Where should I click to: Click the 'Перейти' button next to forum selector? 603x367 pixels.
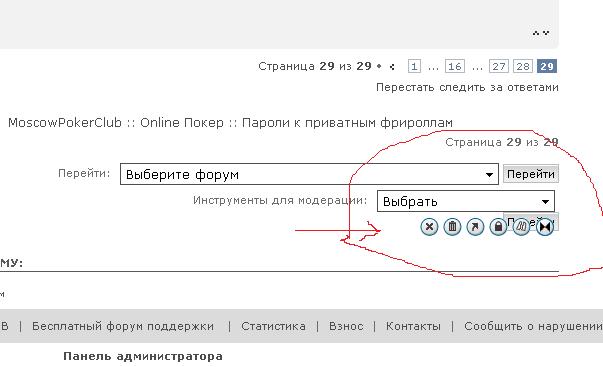(x=531, y=174)
